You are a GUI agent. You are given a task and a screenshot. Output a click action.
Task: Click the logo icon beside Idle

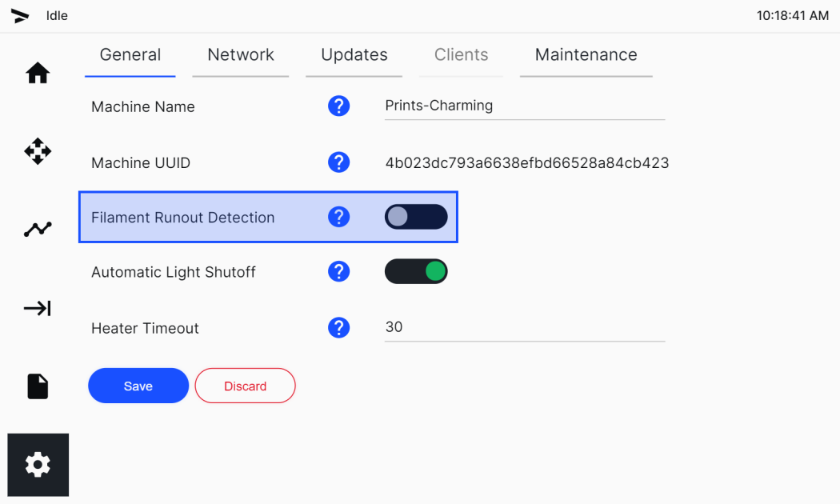[x=20, y=16]
